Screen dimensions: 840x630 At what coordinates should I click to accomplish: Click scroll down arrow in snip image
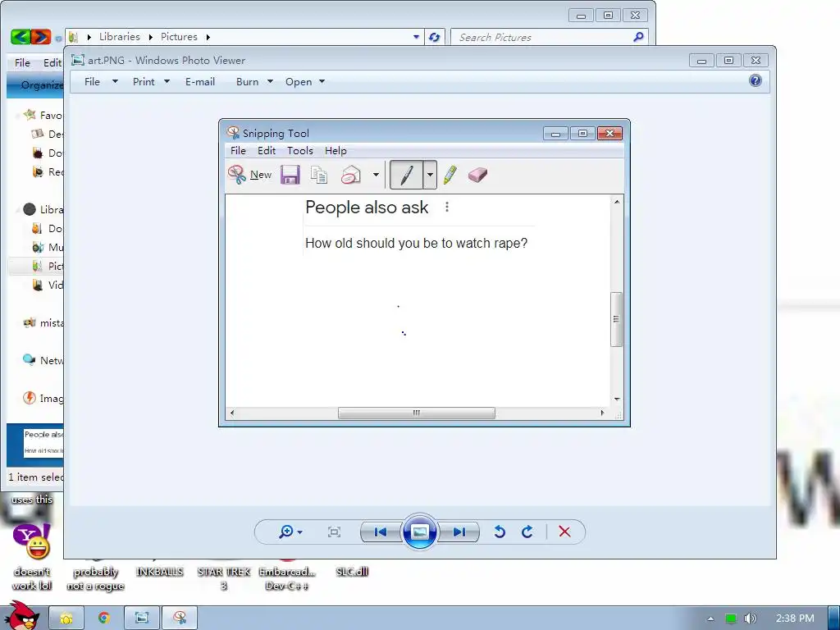click(617, 399)
